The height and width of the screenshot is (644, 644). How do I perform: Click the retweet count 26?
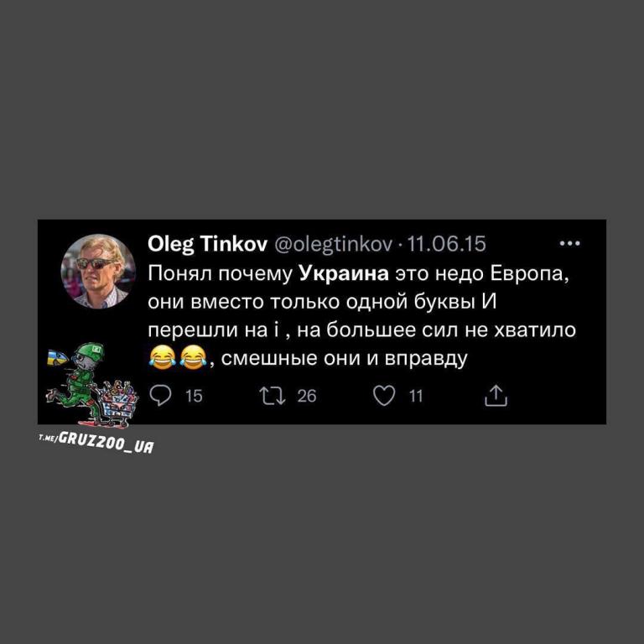point(307,396)
